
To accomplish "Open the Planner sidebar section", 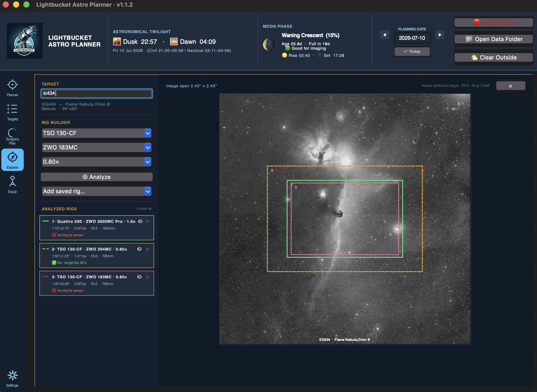I will [12, 88].
